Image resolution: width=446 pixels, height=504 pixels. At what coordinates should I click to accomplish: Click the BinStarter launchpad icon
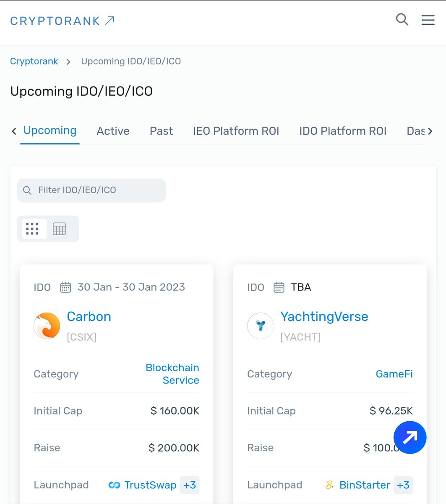(x=329, y=485)
